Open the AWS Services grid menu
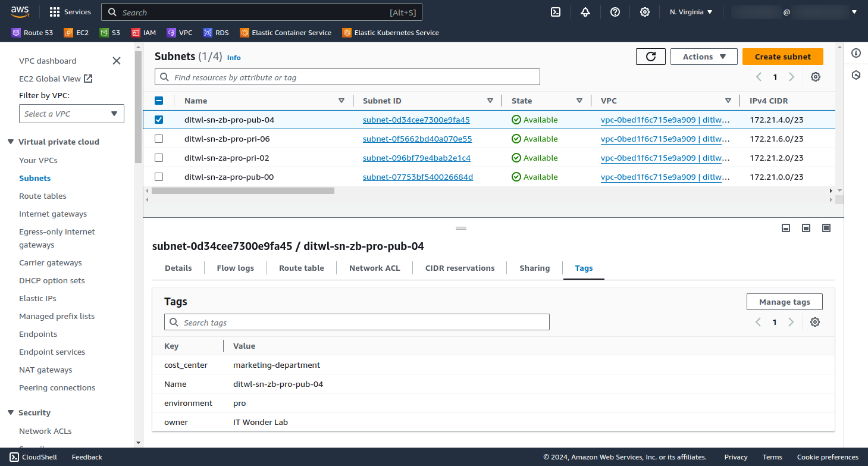The height and width of the screenshot is (466, 868). tap(70, 12)
